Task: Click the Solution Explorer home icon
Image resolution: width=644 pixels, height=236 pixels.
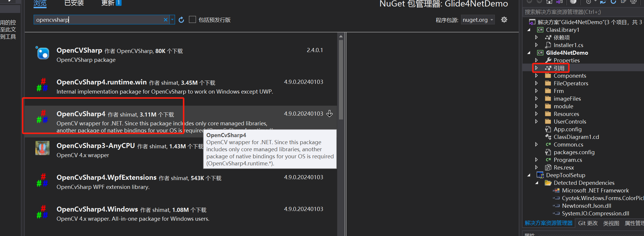Action: [x=549, y=2]
